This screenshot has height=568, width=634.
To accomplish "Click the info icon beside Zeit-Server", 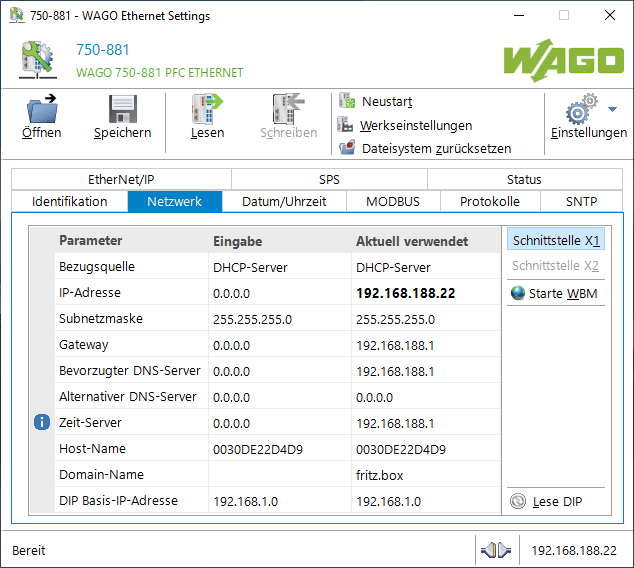I will (x=42, y=422).
